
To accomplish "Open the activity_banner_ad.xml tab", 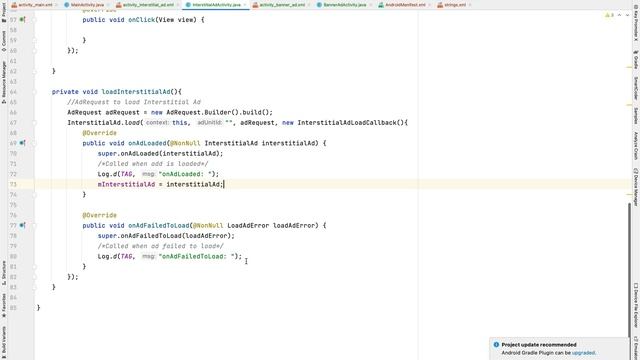I will pyautogui.click(x=279, y=5).
